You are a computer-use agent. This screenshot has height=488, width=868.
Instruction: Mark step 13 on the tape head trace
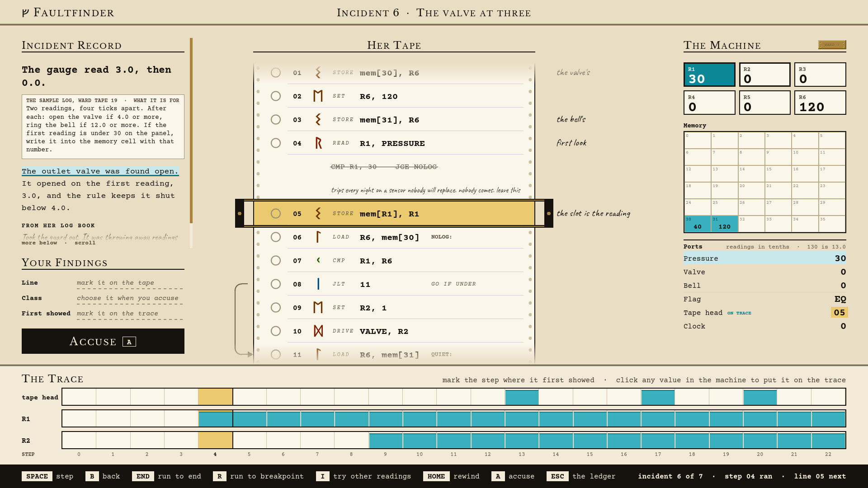click(x=522, y=397)
